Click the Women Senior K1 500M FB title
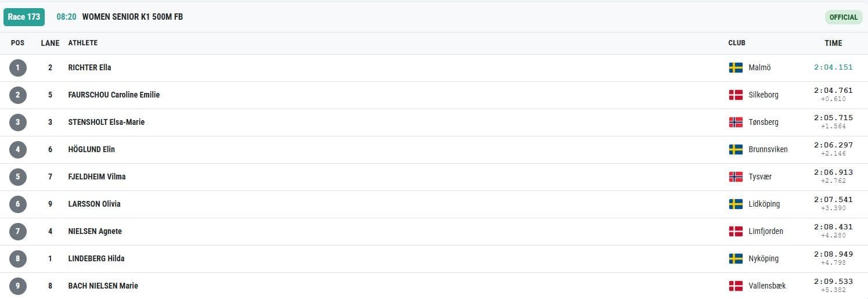Screen dimensions: 868x299 (132, 17)
